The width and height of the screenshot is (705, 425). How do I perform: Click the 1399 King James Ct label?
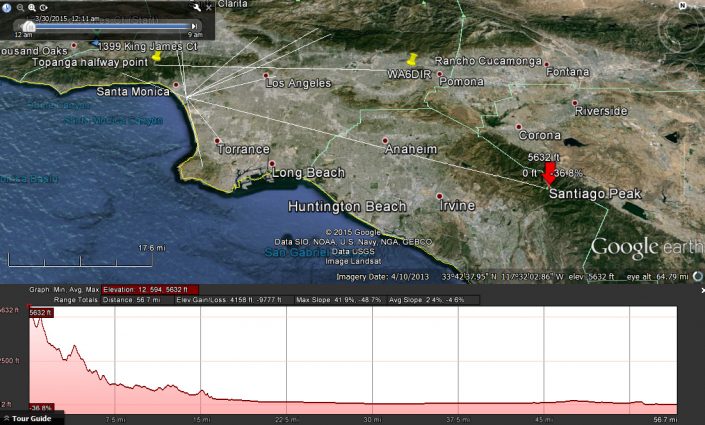coord(147,46)
